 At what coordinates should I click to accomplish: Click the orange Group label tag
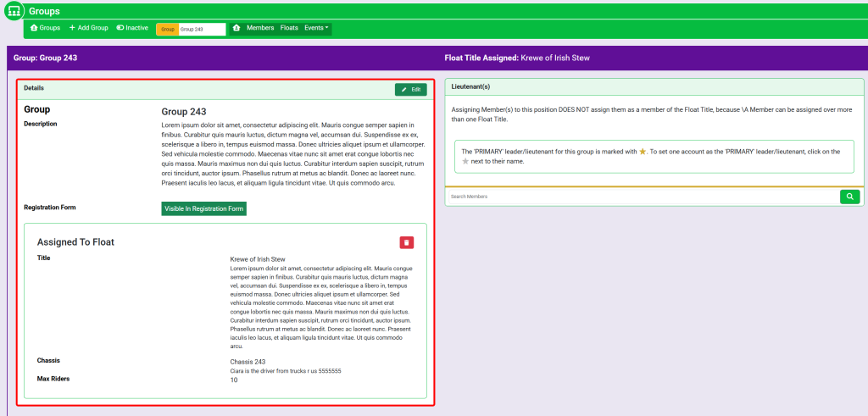tap(167, 29)
